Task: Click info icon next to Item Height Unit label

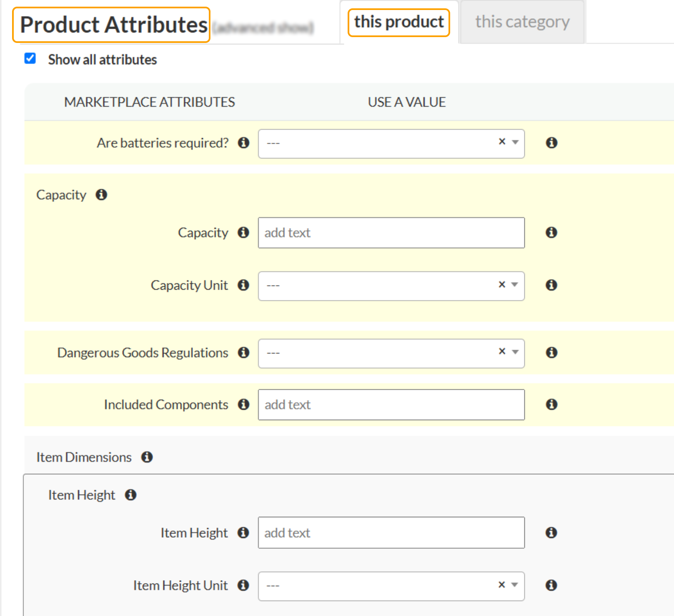Action: pos(243,585)
